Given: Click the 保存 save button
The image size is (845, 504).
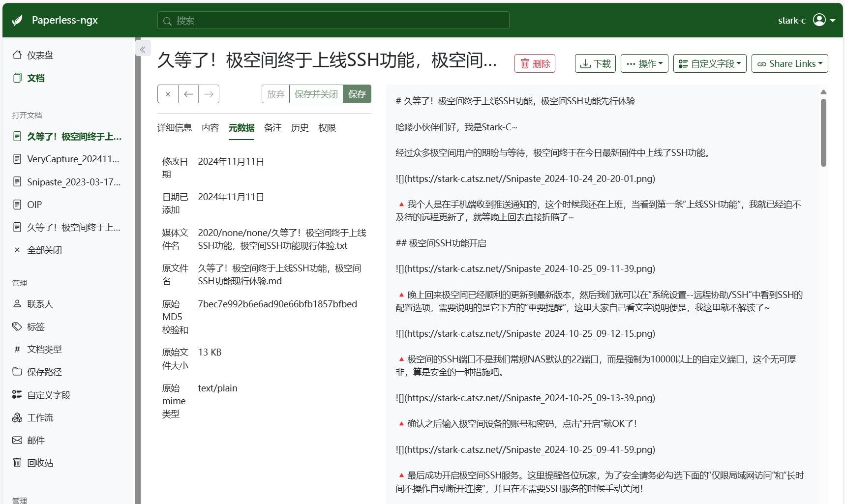Looking at the screenshot, I should [x=357, y=94].
